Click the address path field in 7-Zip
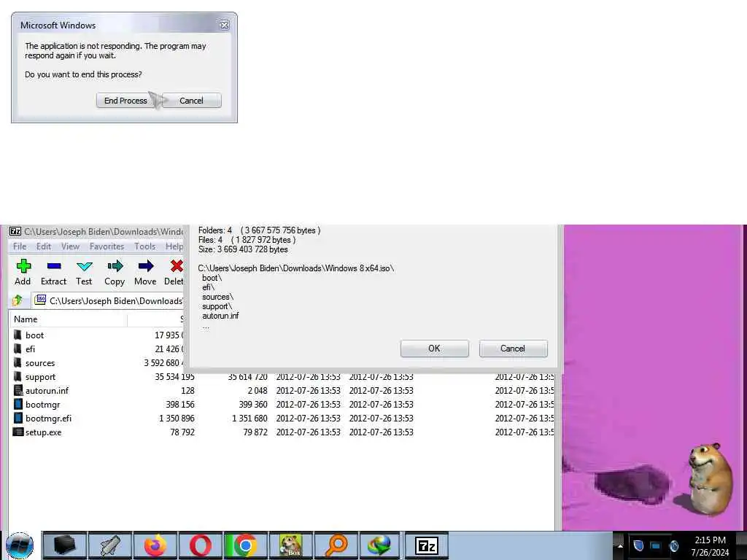Screen dimensions: 747x560 pos(109,300)
